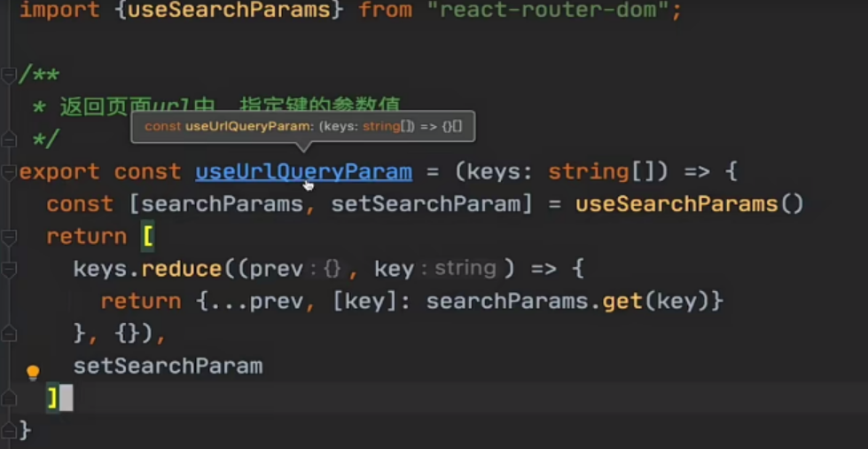Toggle fold marker beside }, {}), line
Viewport: 868px width, 449px height.
click(8, 335)
